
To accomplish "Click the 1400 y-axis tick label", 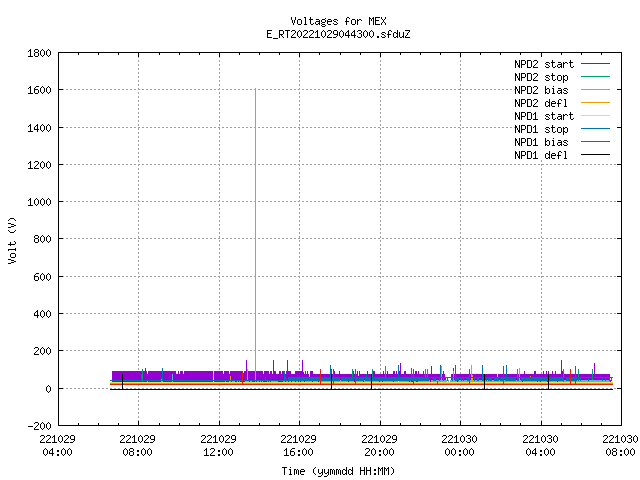I will 39,128.
